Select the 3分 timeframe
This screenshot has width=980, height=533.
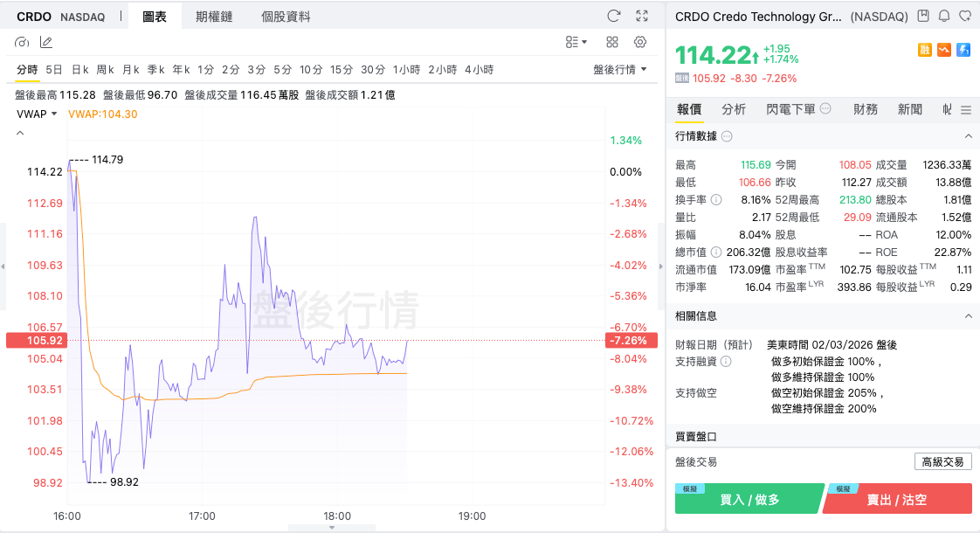pos(256,69)
